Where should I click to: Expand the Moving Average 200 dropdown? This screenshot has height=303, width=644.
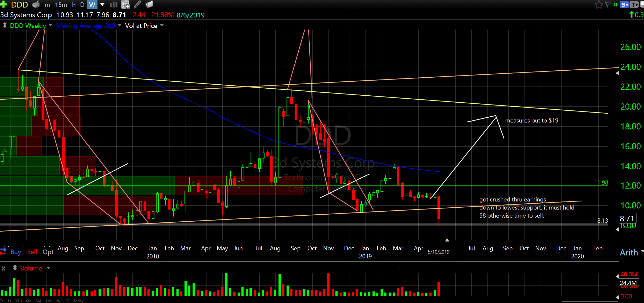coord(120,26)
